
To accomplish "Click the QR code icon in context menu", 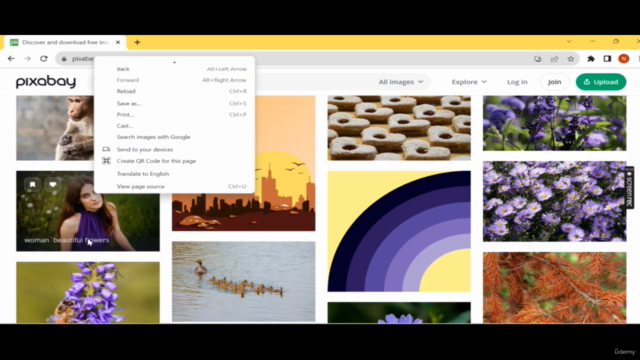I will pos(106,161).
